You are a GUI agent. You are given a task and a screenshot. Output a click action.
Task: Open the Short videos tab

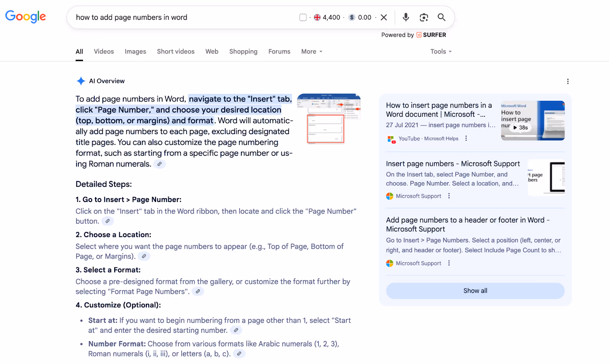[x=176, y=51]
